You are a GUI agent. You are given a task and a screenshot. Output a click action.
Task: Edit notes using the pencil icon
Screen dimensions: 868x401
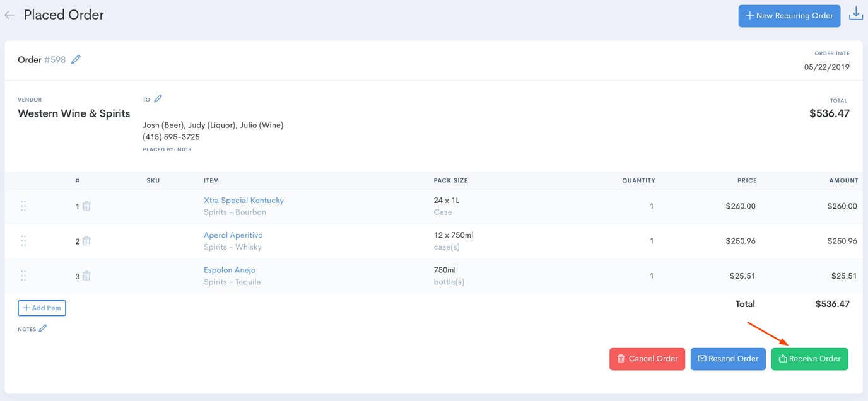43,328
